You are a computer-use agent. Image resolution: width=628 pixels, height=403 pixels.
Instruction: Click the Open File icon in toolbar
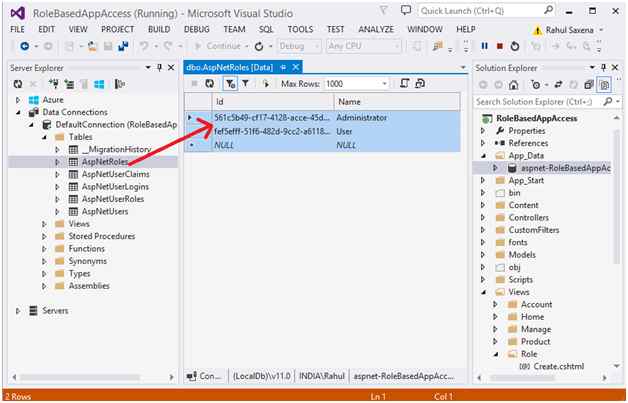point(93,46)
